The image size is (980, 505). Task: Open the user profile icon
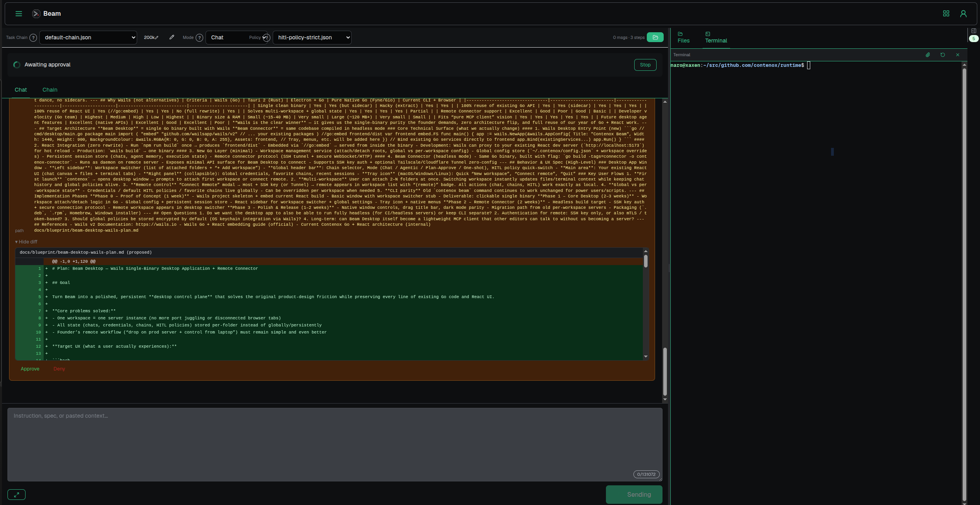pos(963,14)
